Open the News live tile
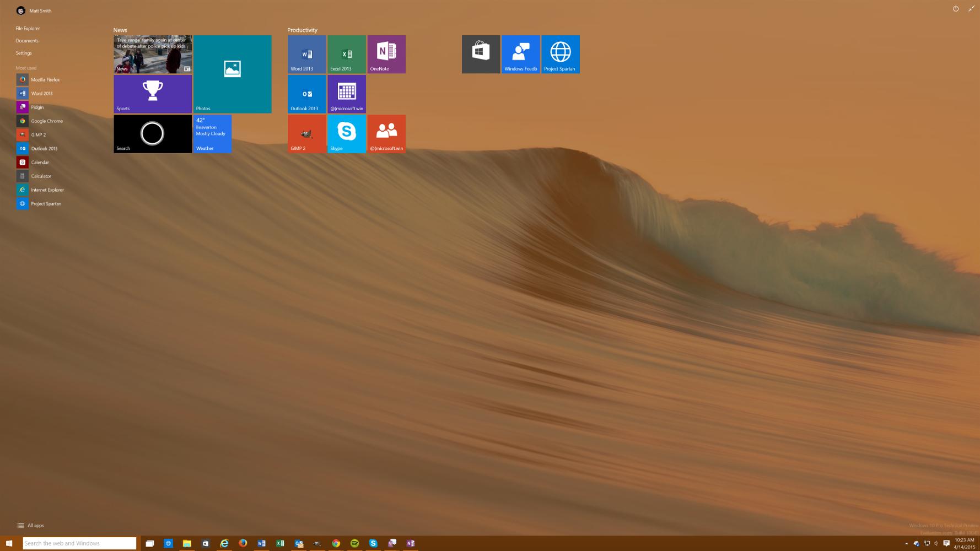 pos(153,54)
